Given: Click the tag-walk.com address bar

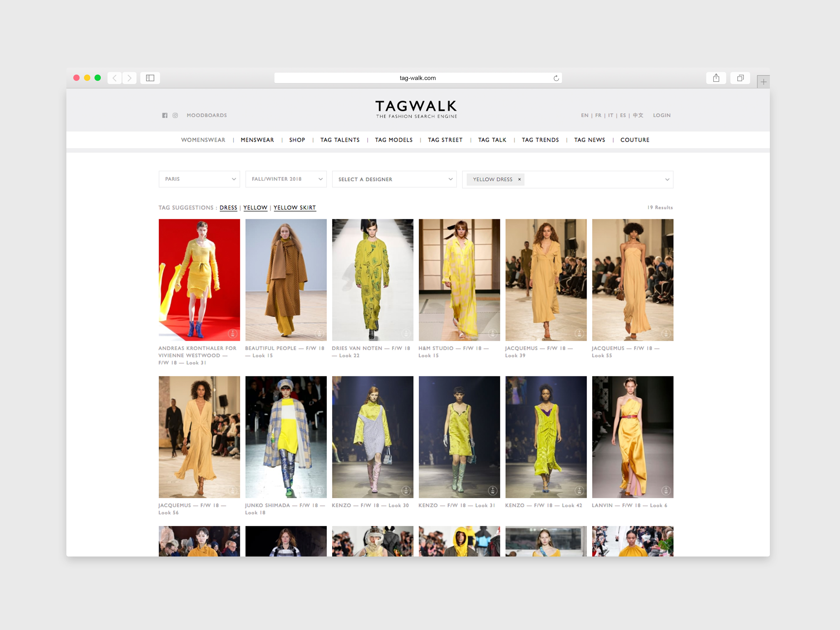Looking at the screenshot, I should [x=418, y=78].
